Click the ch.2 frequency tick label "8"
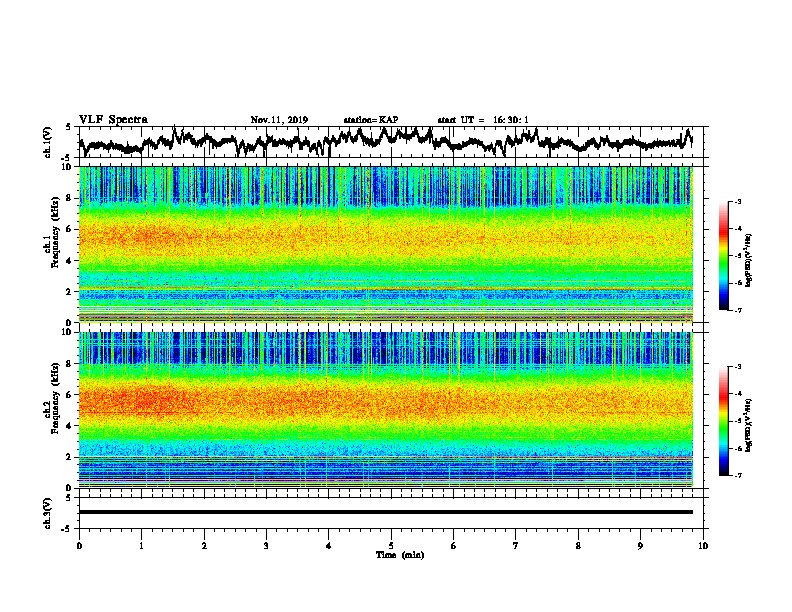 point(70,363)
